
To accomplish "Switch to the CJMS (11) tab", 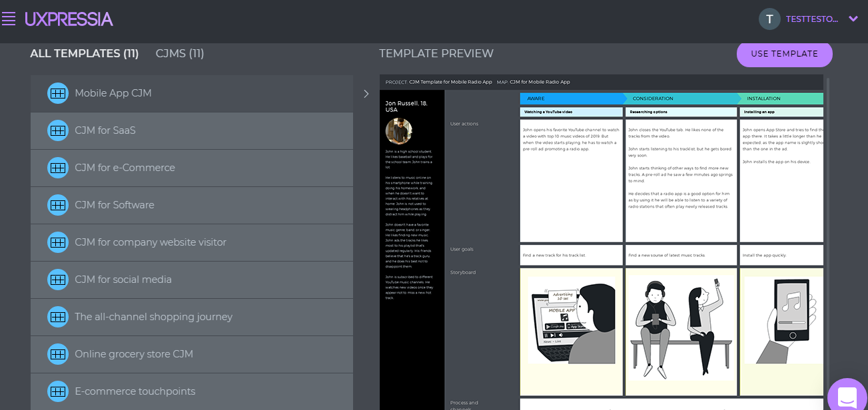I will pyautogui.click(x=180, y=54).
